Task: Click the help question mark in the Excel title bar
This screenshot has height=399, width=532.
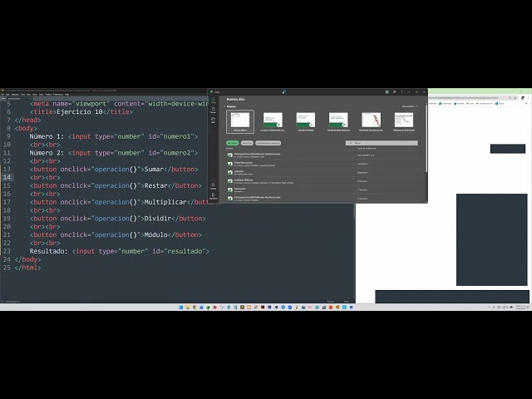Action: pos(402,92)
